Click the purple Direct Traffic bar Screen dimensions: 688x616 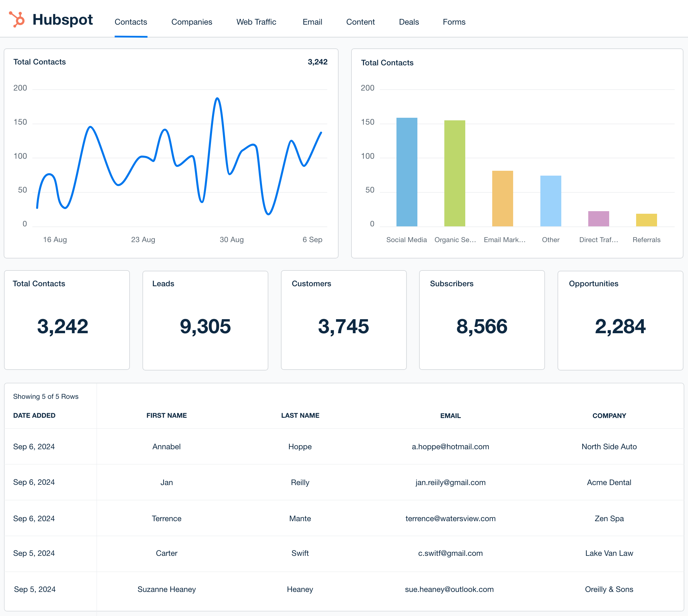598,219
